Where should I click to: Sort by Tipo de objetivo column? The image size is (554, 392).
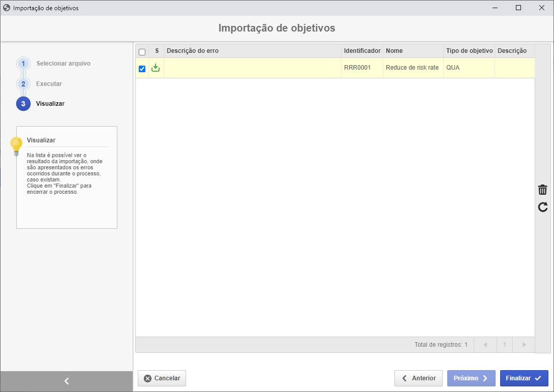point(469,51)
